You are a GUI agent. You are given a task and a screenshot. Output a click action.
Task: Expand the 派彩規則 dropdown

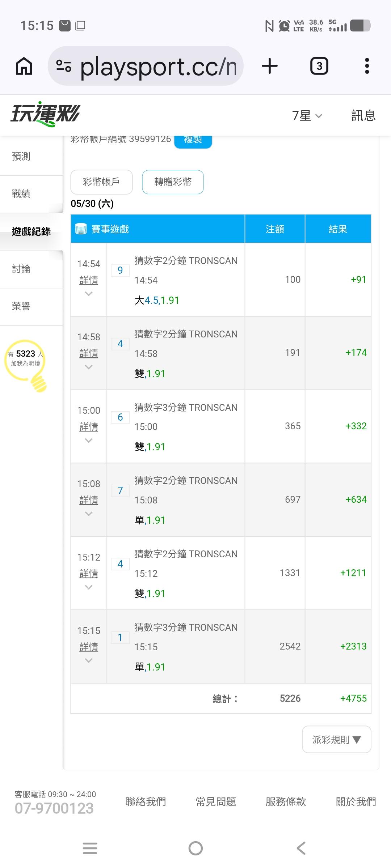337,740
